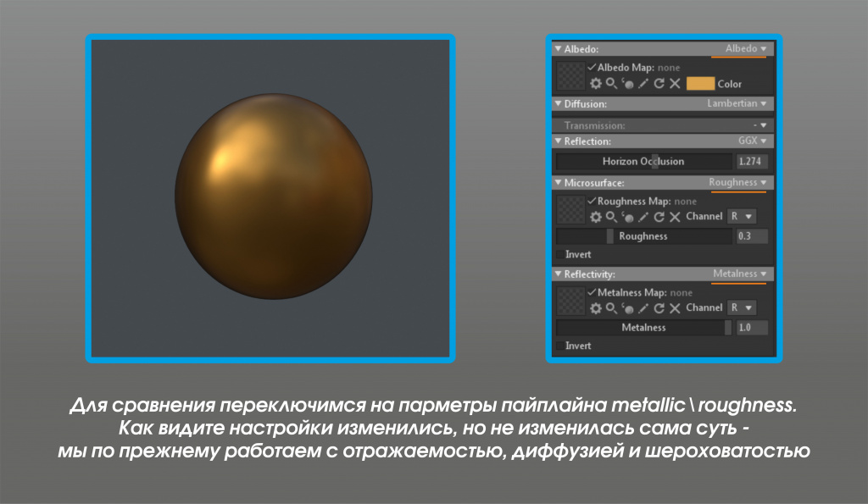Viewport: 868px width, 504px height.
Task: Collapse the Albedo section triangle
Action: coord(558,48)
